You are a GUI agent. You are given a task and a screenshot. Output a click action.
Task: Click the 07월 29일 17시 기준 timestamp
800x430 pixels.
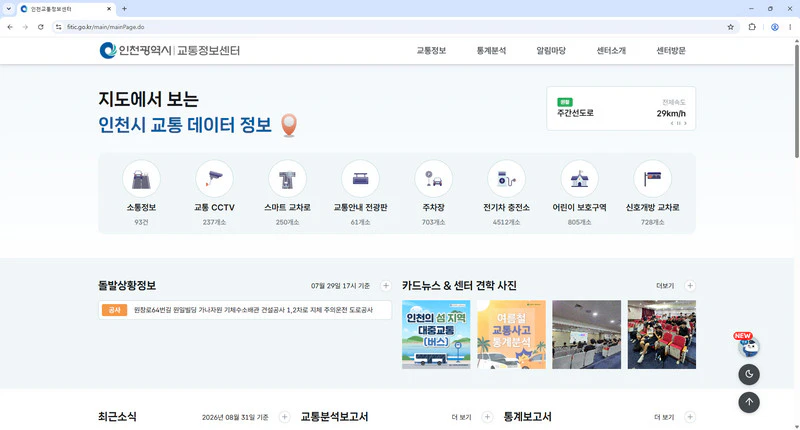click(x=340, y=286)
